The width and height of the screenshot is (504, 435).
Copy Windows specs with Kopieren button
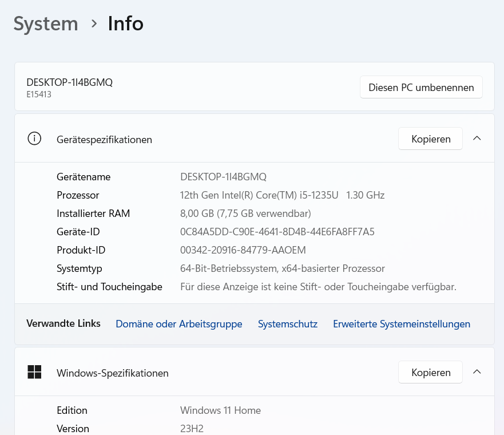(430, 372)
